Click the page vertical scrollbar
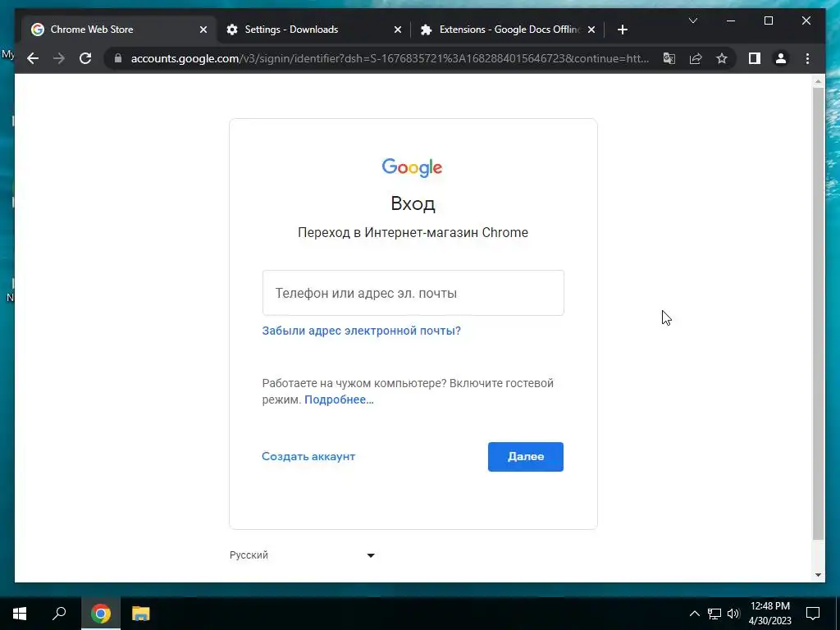 point(818,313)
